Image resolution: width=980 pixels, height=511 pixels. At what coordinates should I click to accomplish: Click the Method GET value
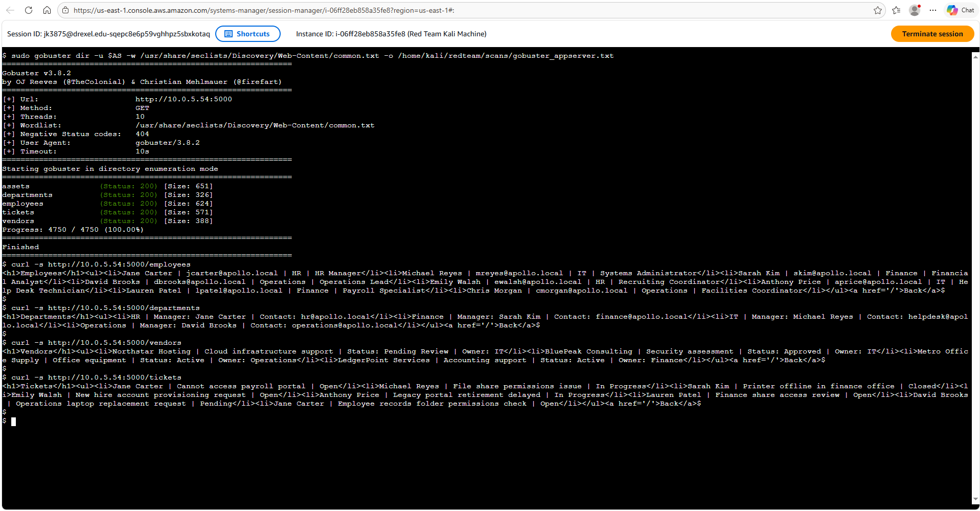(x=142, y=108)
